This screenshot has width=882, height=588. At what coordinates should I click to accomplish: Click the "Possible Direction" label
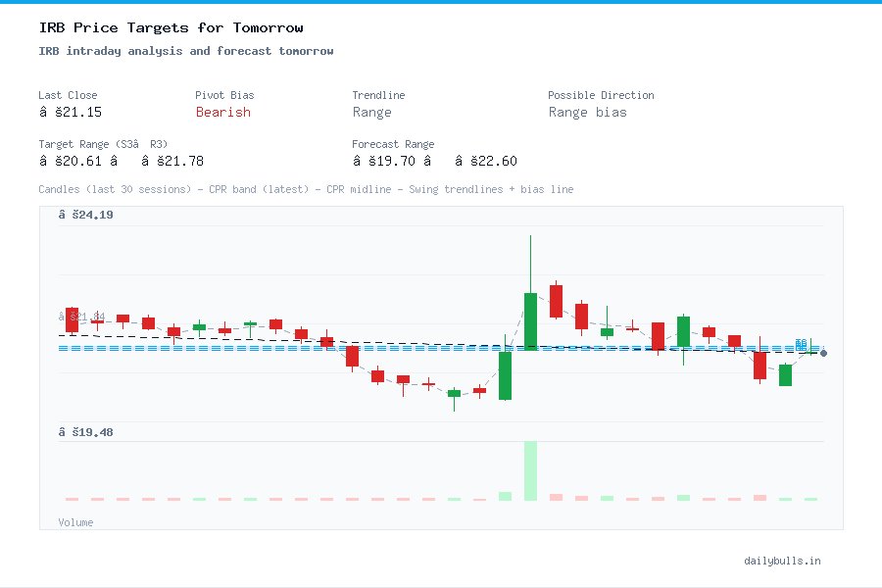pyautogui.click(x=601, y=95)
